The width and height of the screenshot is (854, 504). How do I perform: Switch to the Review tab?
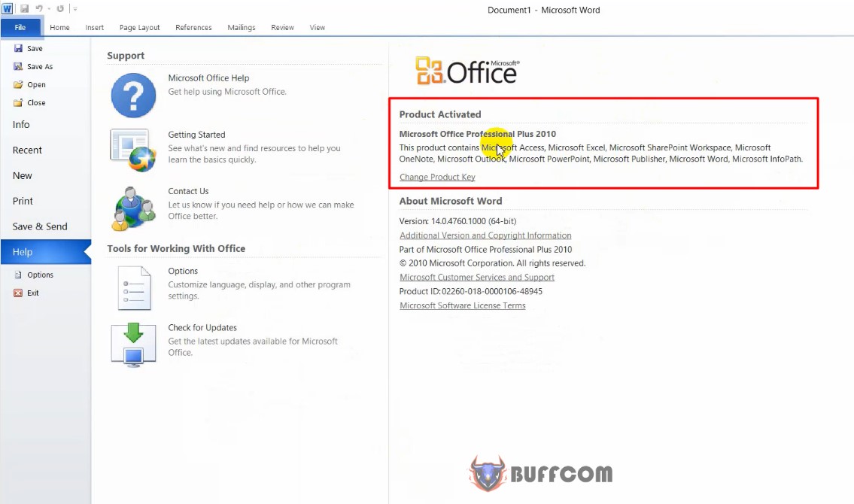[282, 27]
